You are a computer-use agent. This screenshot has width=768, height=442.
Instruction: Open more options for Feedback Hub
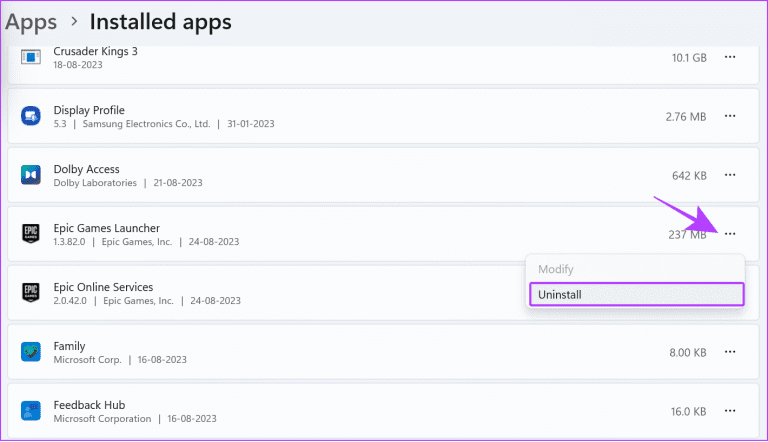coord(730,410)
